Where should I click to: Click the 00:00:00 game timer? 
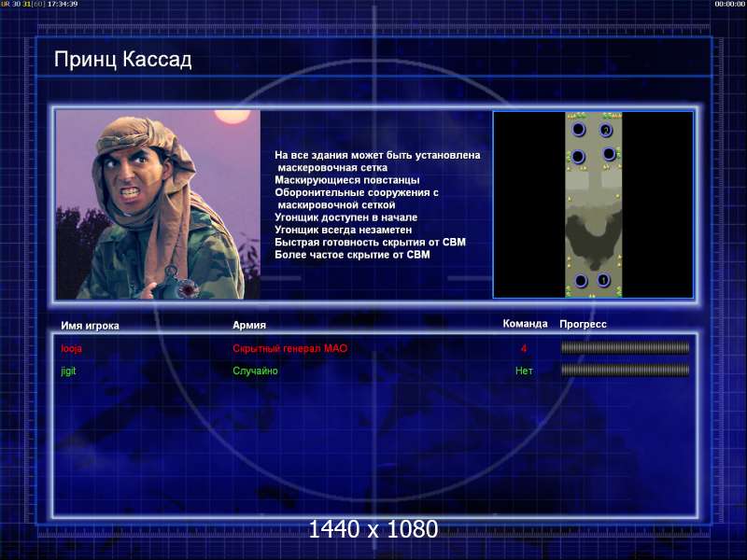point(730,4)
